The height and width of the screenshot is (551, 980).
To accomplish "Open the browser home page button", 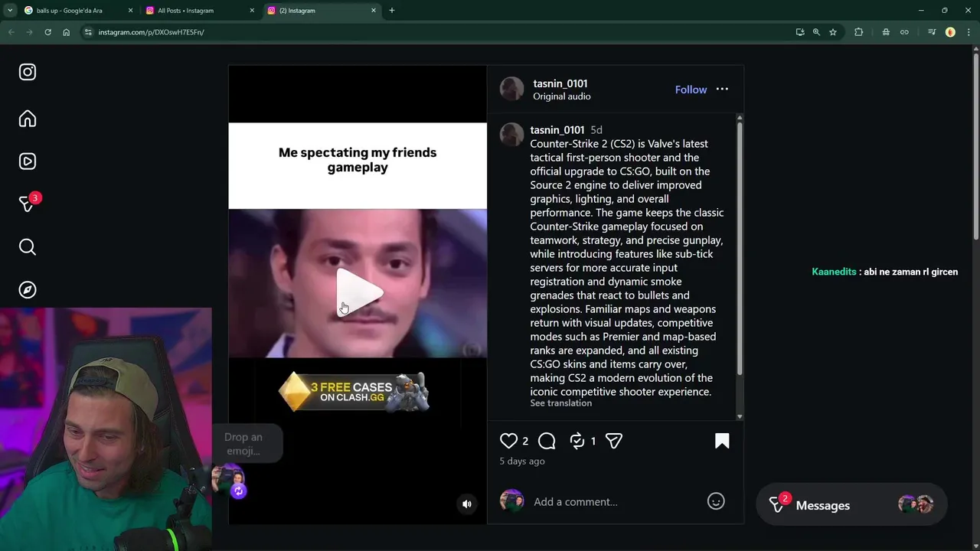I will tap(67, 32).
